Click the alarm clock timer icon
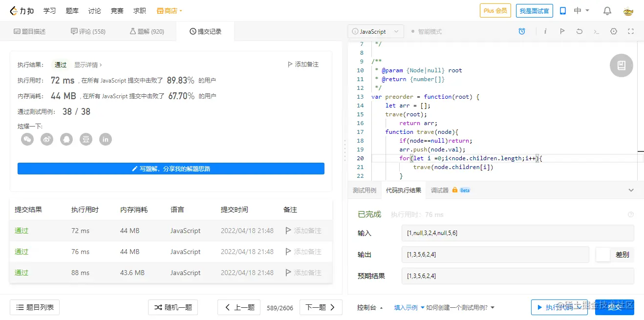644x320 pixels. 522,31
